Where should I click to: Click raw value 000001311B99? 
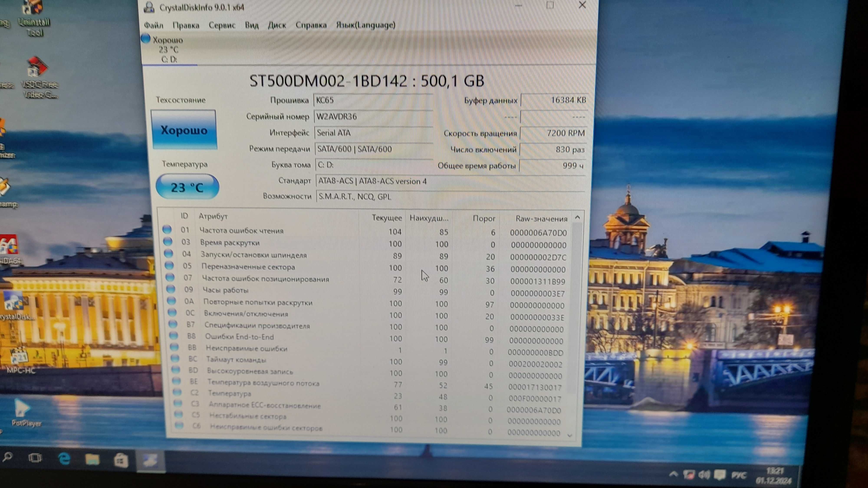(538, 281)
